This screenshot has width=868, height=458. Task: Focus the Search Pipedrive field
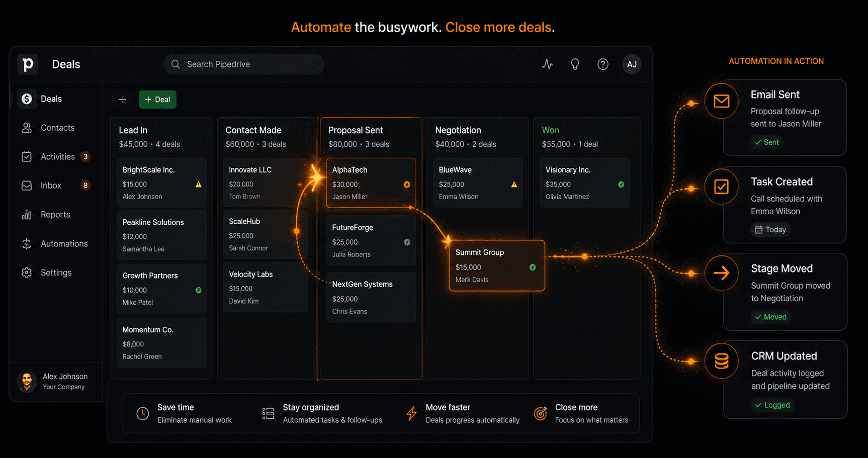[244, 64]
